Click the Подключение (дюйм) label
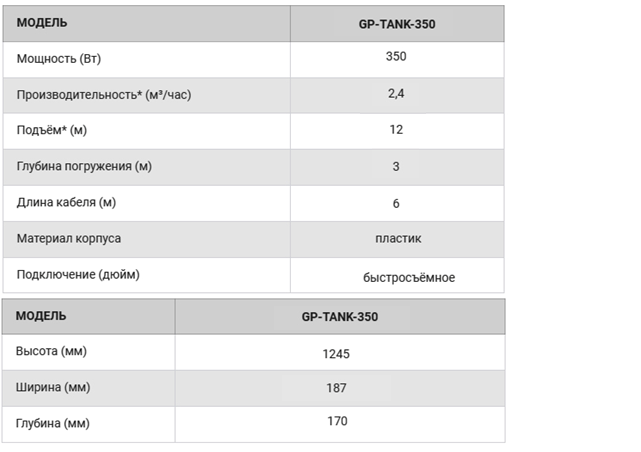Screen dimensions: 641x452 tap(78, 274)
